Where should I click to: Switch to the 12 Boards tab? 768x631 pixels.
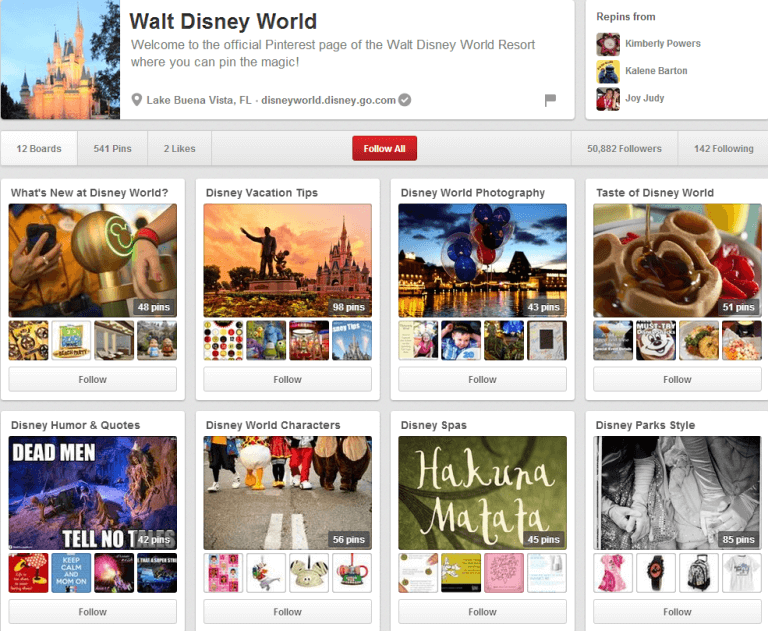pos(39,149)
